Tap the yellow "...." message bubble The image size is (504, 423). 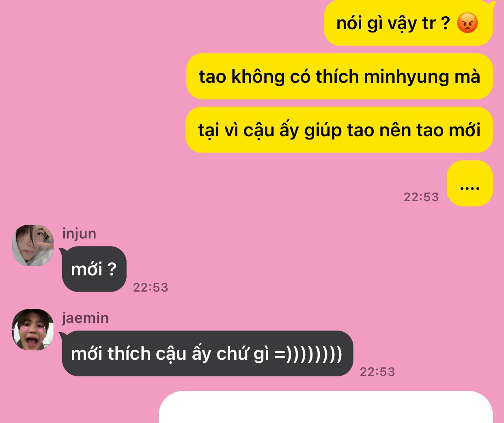pos(470,183)
